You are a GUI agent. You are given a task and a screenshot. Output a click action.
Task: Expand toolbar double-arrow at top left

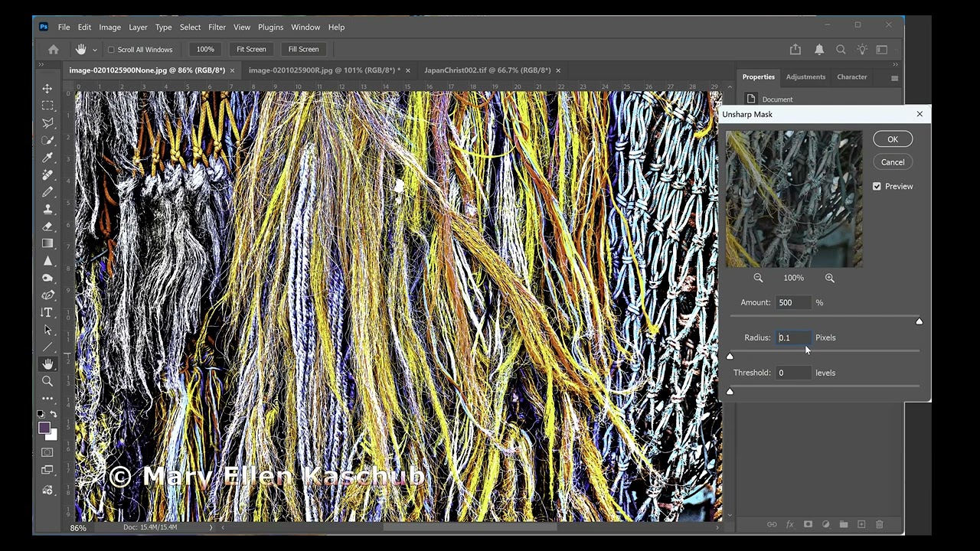tap(42, 65)
